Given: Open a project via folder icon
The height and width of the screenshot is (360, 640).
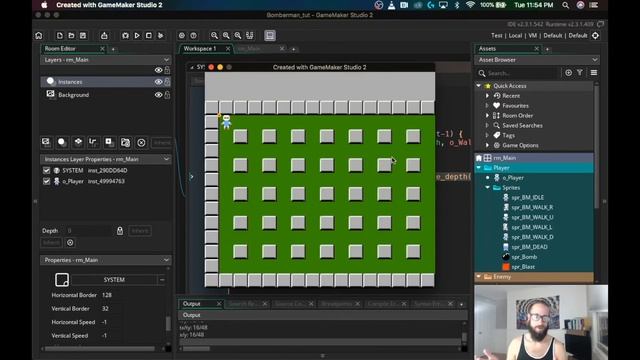Looking at the screenshot, I should click(71, 36).
